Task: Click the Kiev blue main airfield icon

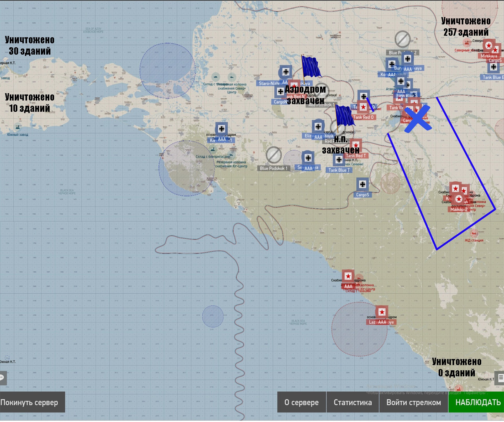Action: [x=222, y=129]
